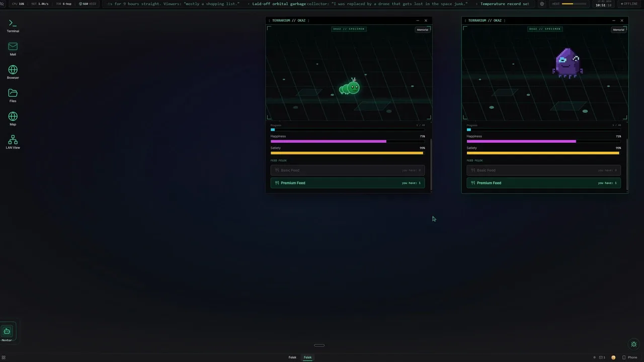The width and height of the screenshot is (644, 362).
Task: Select Basic Feed in purple creature window
Action: pos(543,170)
